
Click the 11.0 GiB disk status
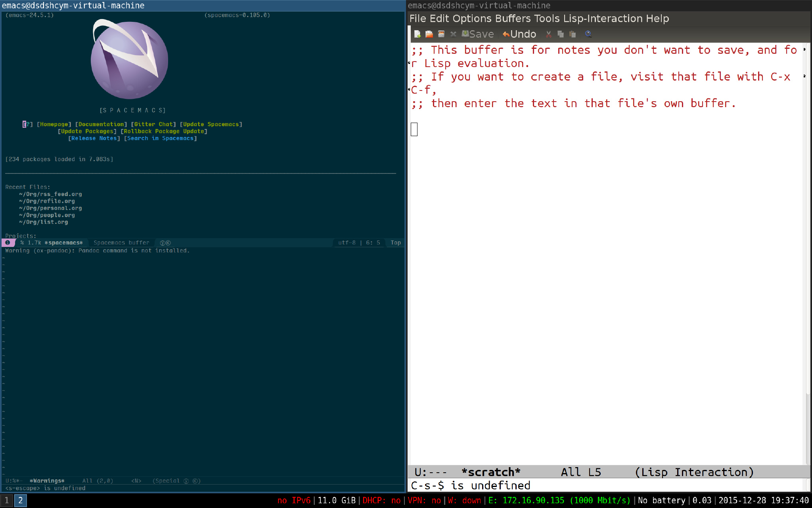click(336, 500)
